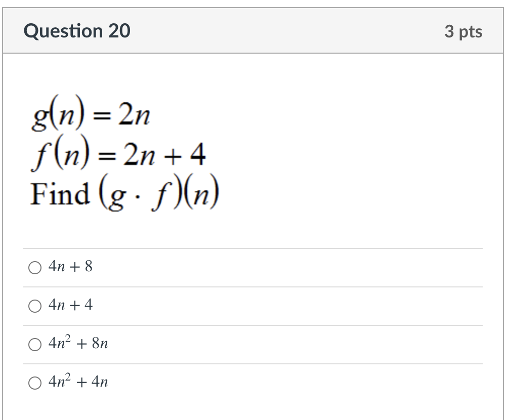Viewport: 509px width, 420px height.
Task: Click the answer text 4n + 8
Action: 69,267
